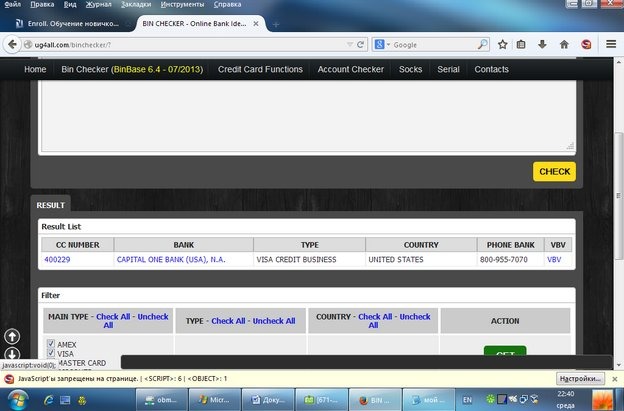This screenshot has height=411, width=624.
Task: Open the Serial nav item
Action: [x=448, y=69]
